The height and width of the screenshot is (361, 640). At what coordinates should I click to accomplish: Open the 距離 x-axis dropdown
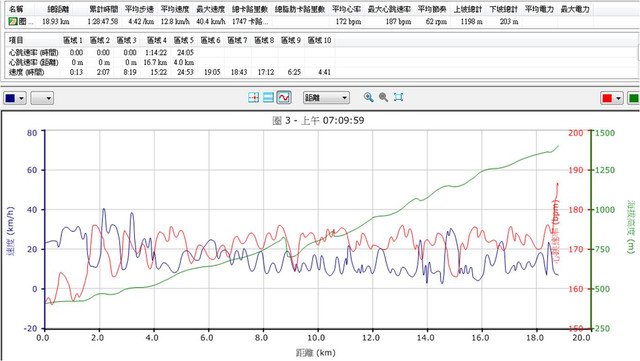click(326, 98)
